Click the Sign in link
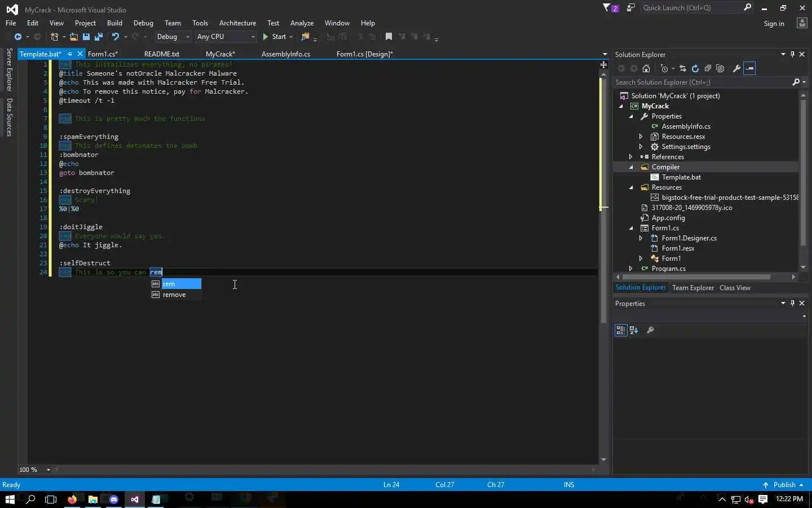Screen dimensions: 812x508 tap(774, 24)
